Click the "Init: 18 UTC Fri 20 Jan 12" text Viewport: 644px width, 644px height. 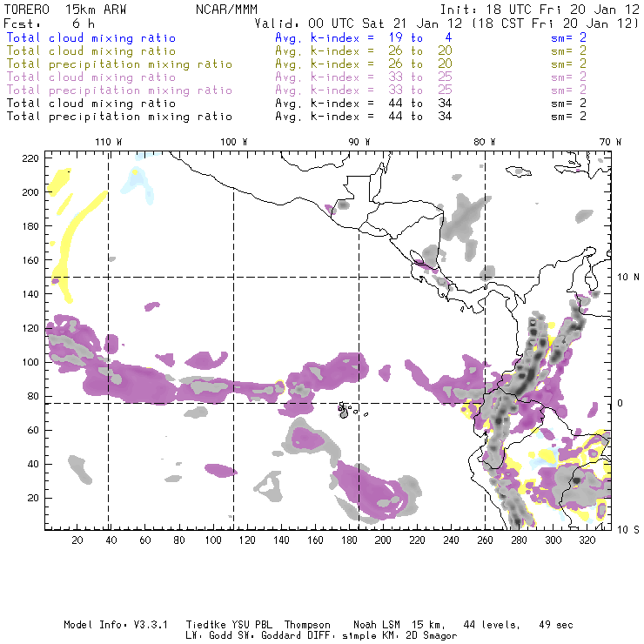(540, 10)
